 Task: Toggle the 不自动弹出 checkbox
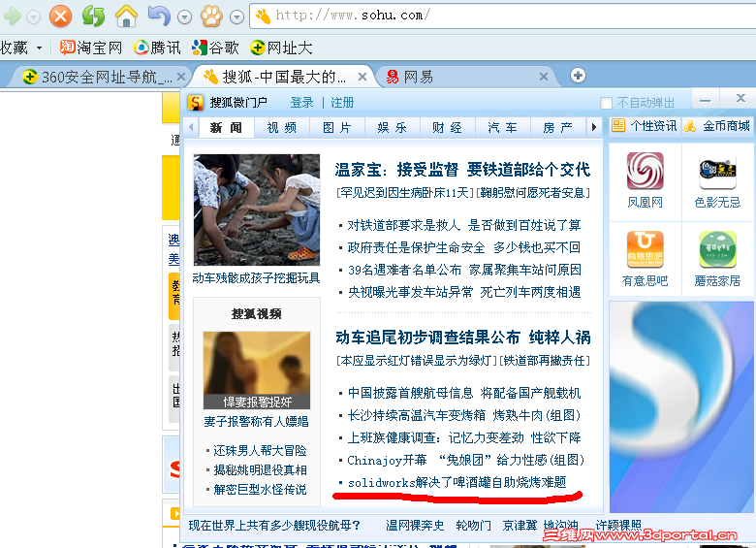(606, 103)
